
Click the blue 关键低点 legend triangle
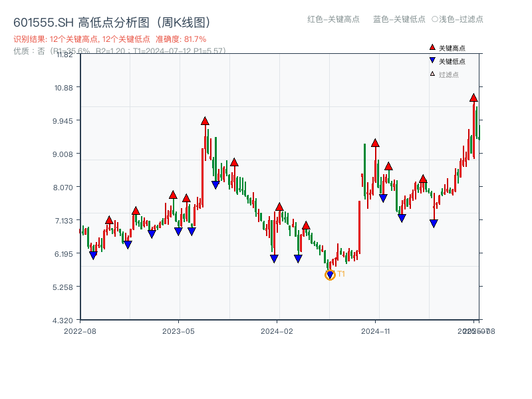tap(432, 61)
